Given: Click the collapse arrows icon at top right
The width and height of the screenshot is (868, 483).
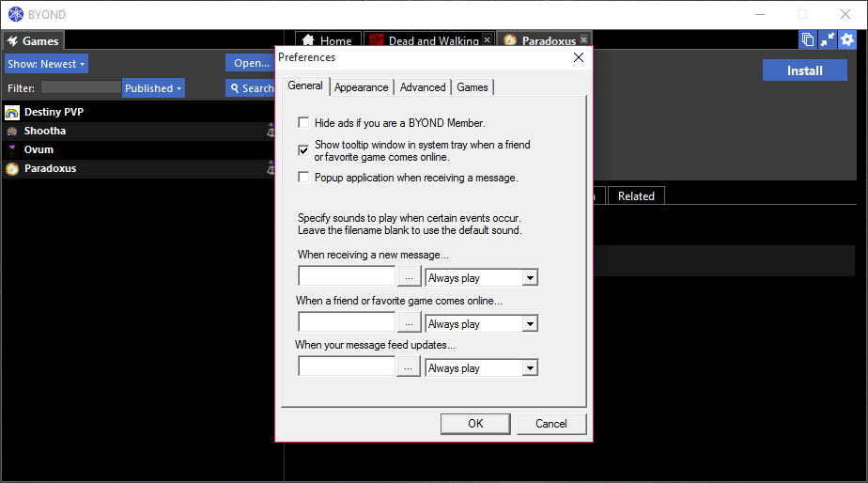Looking at the screenshot, I should click(x=828, y=39).
